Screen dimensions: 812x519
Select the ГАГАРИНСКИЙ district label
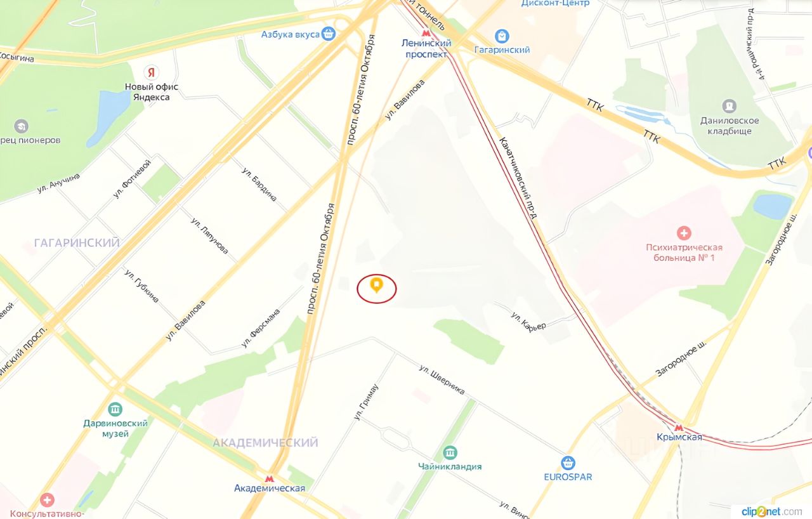pos(77,243)
